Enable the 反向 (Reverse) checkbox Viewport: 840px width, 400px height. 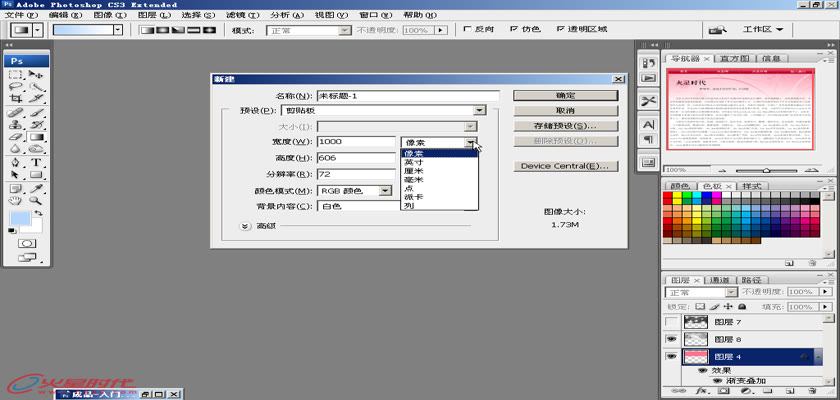click(x=467, y=30)
